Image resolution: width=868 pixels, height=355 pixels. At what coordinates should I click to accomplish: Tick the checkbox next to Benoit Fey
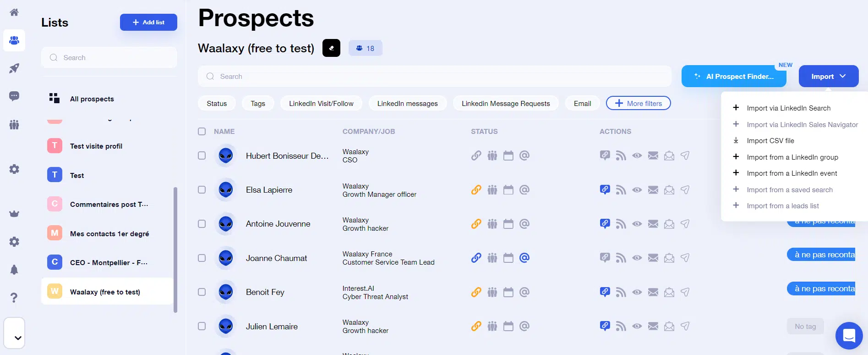pos(202,292)
